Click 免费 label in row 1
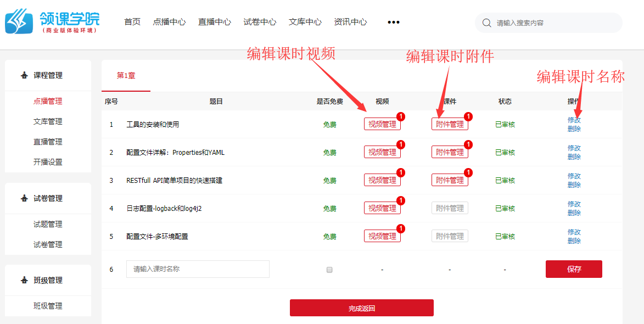The width and height of the screenshot is (644, 324). click(329, 125)
